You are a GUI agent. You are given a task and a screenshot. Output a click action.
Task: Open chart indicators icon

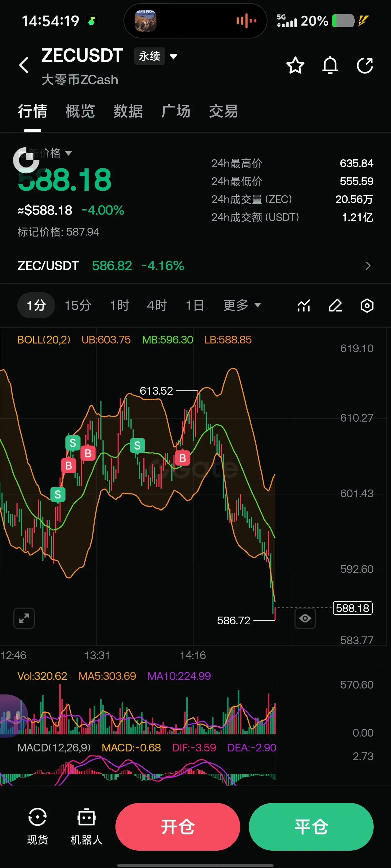coord(303,306)
